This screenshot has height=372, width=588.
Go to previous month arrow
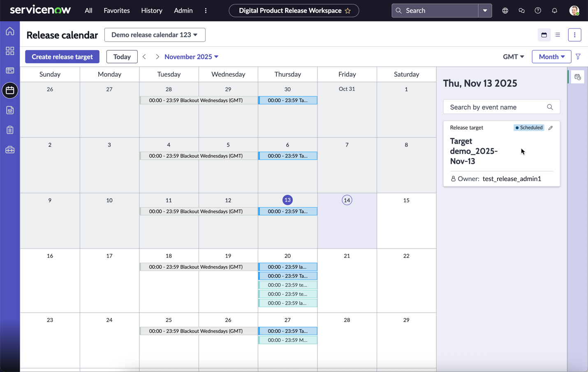point(144,57)
